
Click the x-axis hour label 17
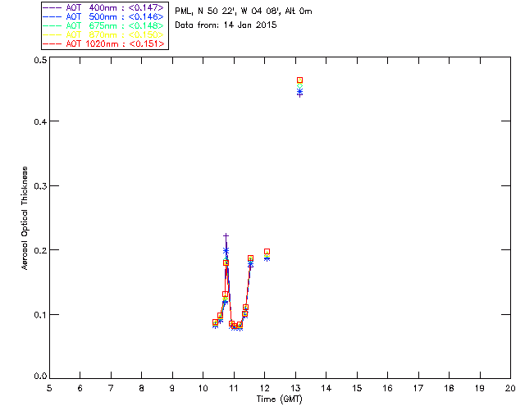coord(418,388)
